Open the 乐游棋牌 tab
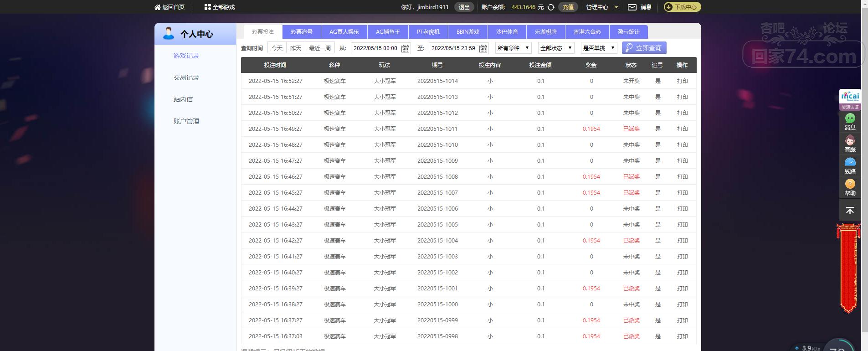The width and height of the screenshot is (868, 351). pos(546,32)
